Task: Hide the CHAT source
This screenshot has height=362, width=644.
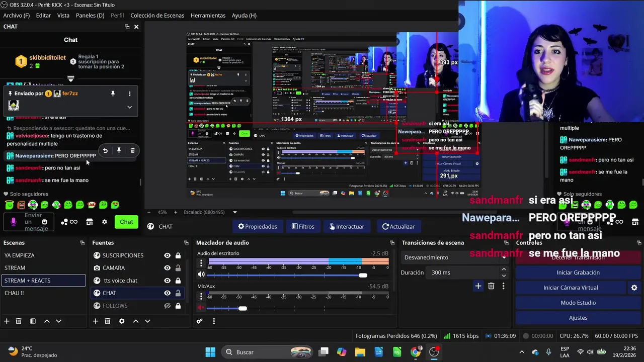Action: [x=167, y=293]
